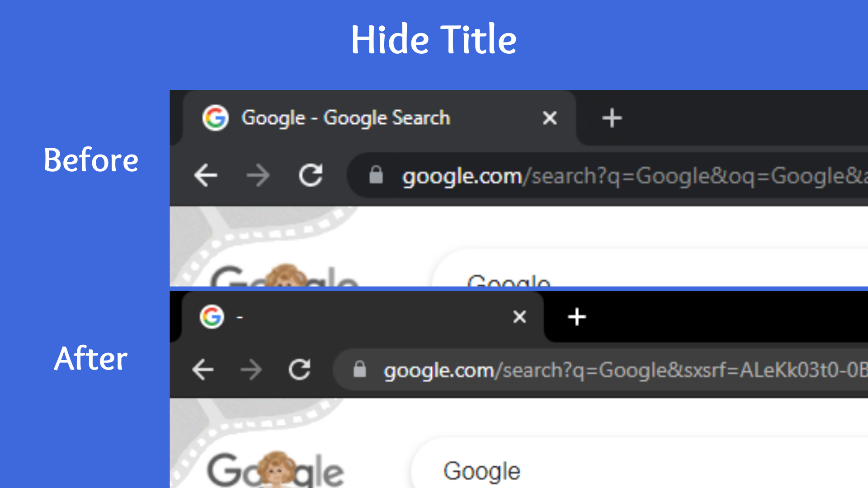The image size is (868, 488).
Task: Click the reload icon in the After screenshot
Action: coord(299,370)
